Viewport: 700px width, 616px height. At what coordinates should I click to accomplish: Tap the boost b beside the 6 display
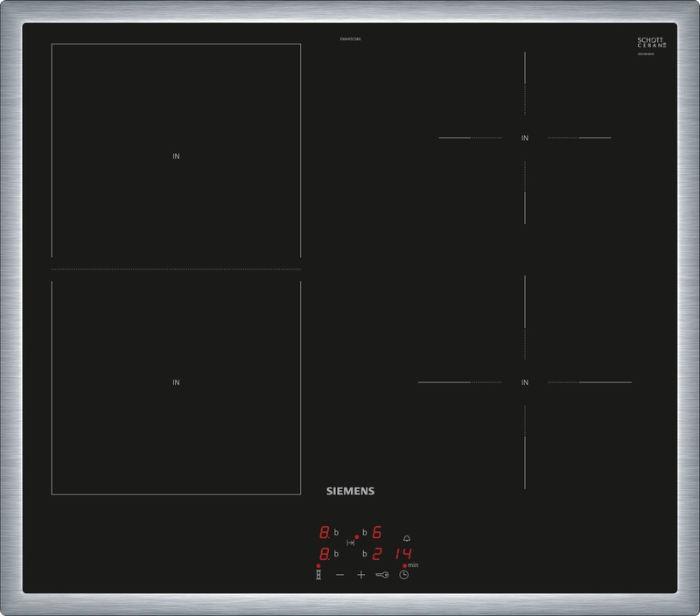tap(364, 533)
